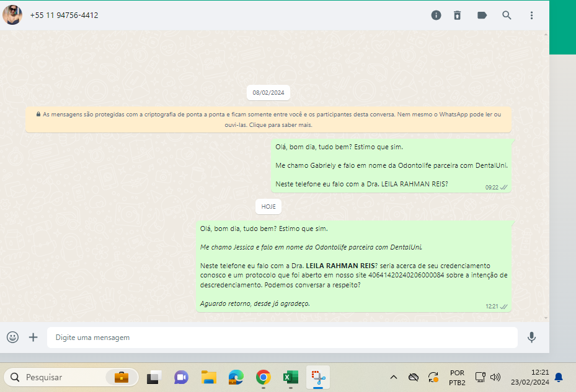Click the trash icon in the chat header
Screen dimensions: 576x392
pyautogui.click(x=458, y=15)
